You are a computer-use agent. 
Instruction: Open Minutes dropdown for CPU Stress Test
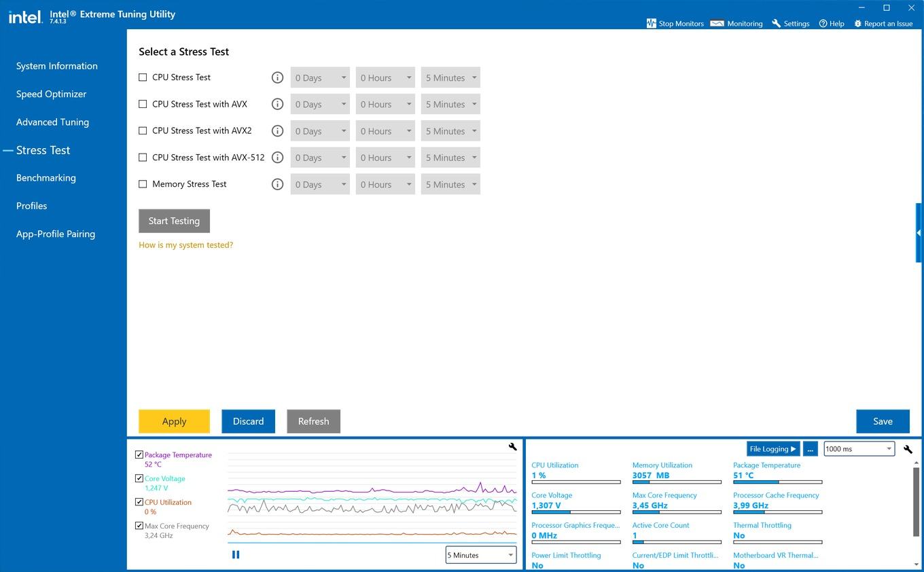[450, 77]
